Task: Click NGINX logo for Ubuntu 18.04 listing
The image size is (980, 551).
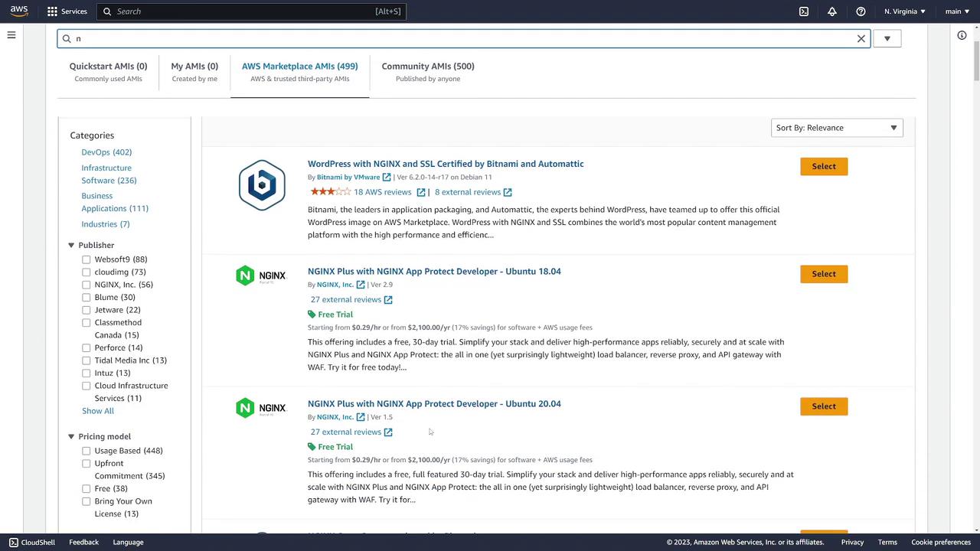Action: click(261, 275)
